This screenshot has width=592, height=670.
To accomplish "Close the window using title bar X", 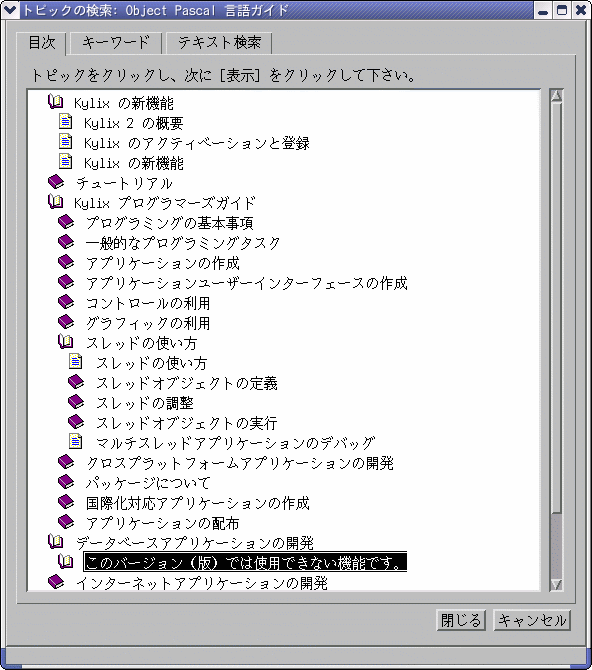I will 581,10.
